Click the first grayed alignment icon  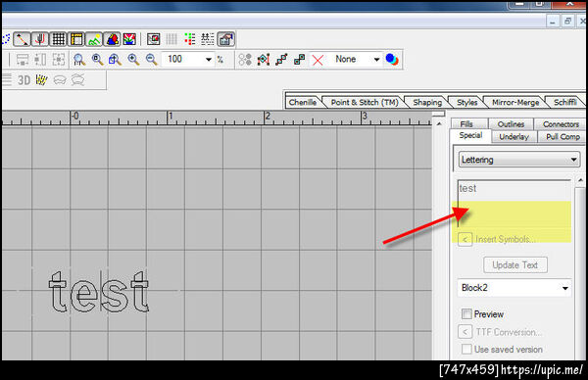pos(23,60)
